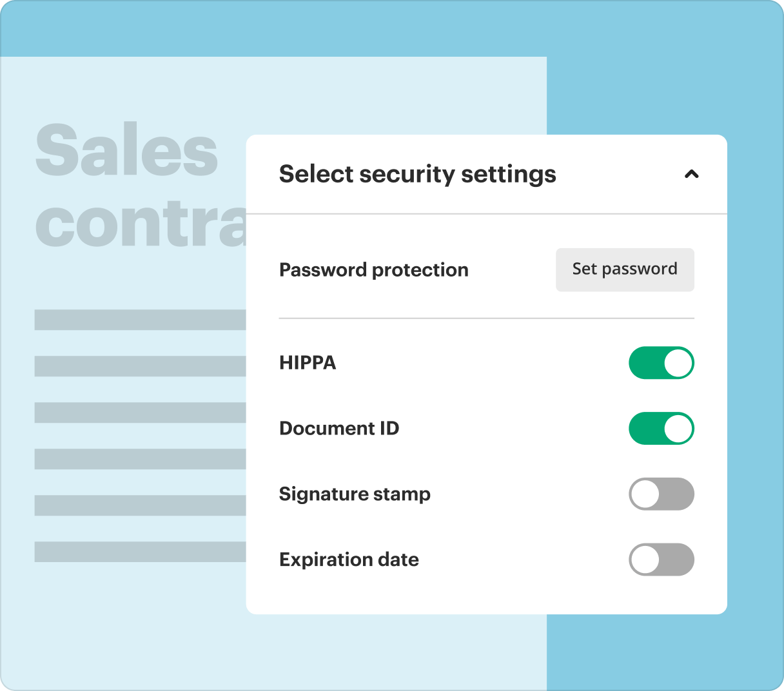
Task: Click the divider below Password protection
Action: tap(486, 317)
